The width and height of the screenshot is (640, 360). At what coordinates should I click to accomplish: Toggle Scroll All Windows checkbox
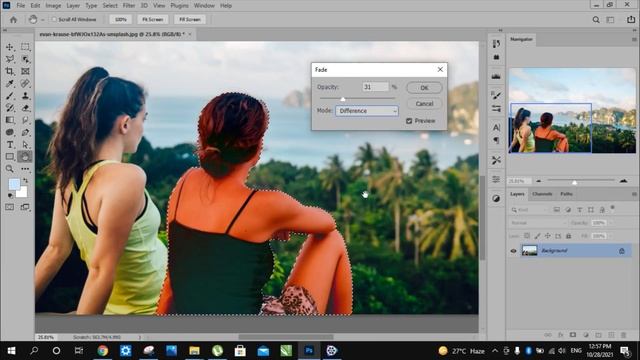pyautogui.click(x=54, y=20)
